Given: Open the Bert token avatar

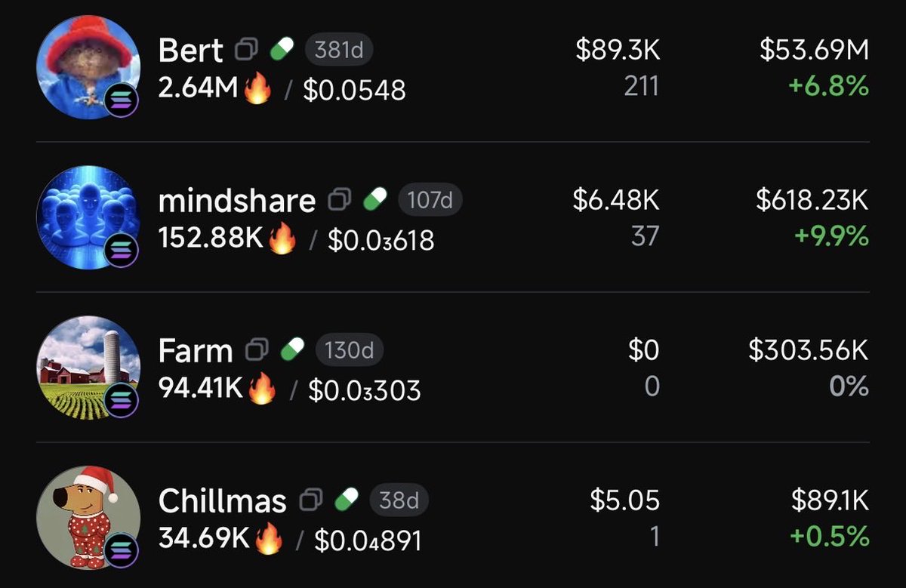Looking at the screenshot, I should coord(88,66).
